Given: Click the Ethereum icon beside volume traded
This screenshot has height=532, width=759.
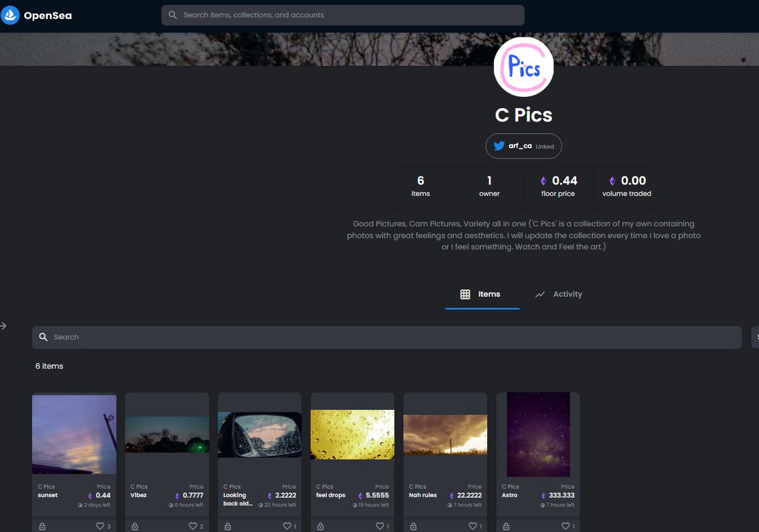Looking at the screenshot, I should [x=612, y=181].
